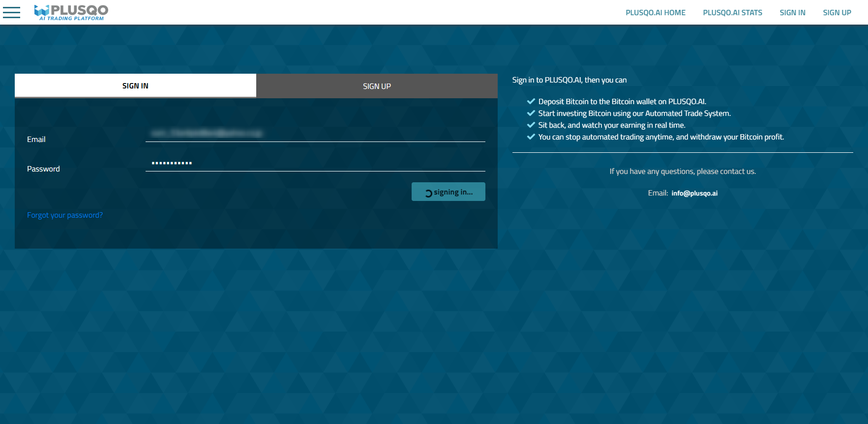
Task: Click checkmark icon beside 'Sit back' line
Action: point(531,125)
